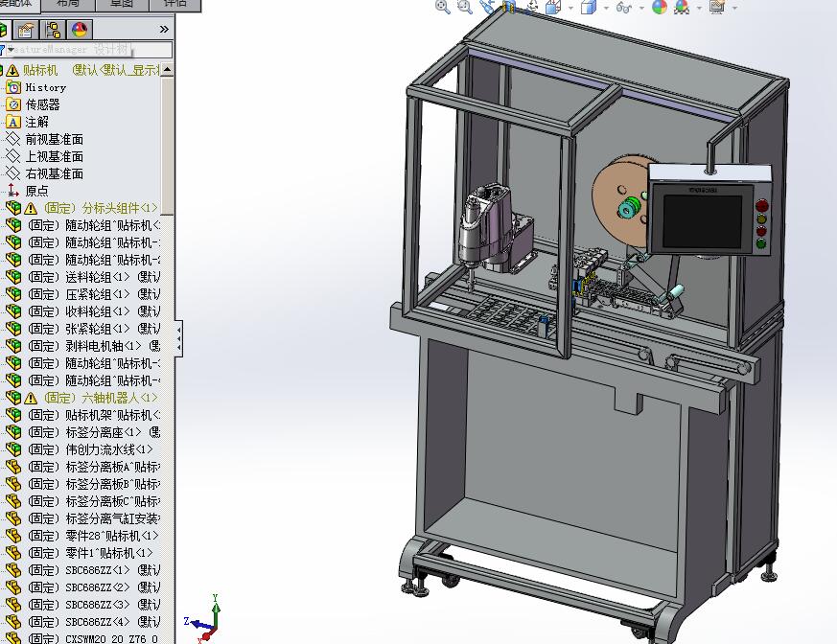
Task: Click the 上视基准面 plane icon
Action: tap(12, 156)
